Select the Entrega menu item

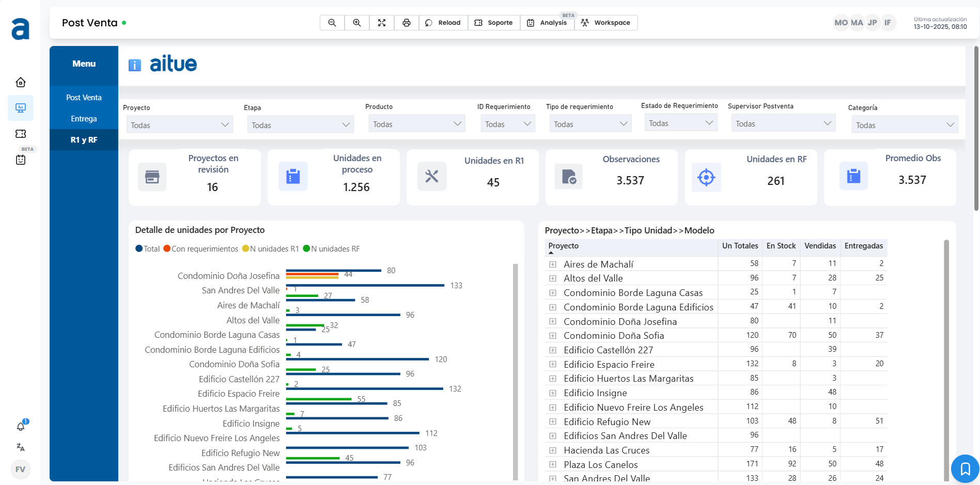(x=84, y=119)
